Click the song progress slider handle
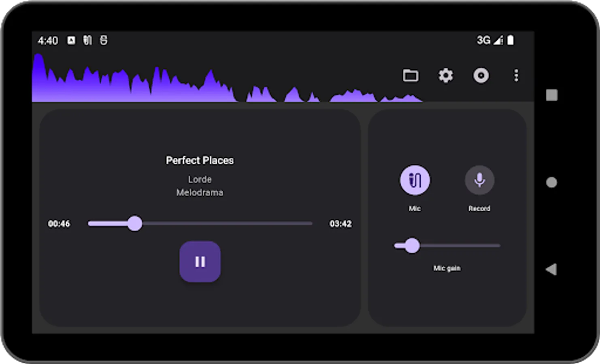This screenshot has height=364, width=600. [x=134, y=223]
